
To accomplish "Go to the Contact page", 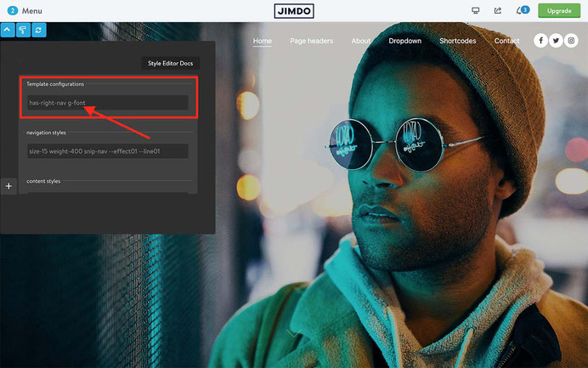I will (x=506, y=41).
